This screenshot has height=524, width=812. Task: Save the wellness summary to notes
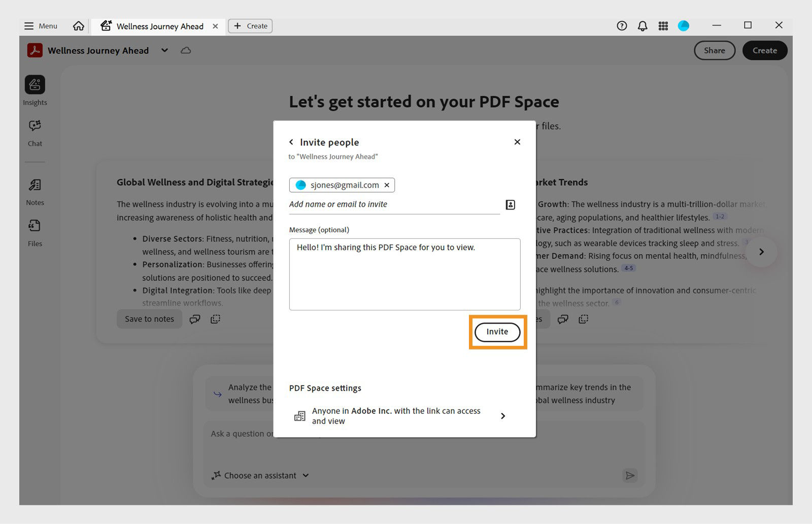[149, 319]
